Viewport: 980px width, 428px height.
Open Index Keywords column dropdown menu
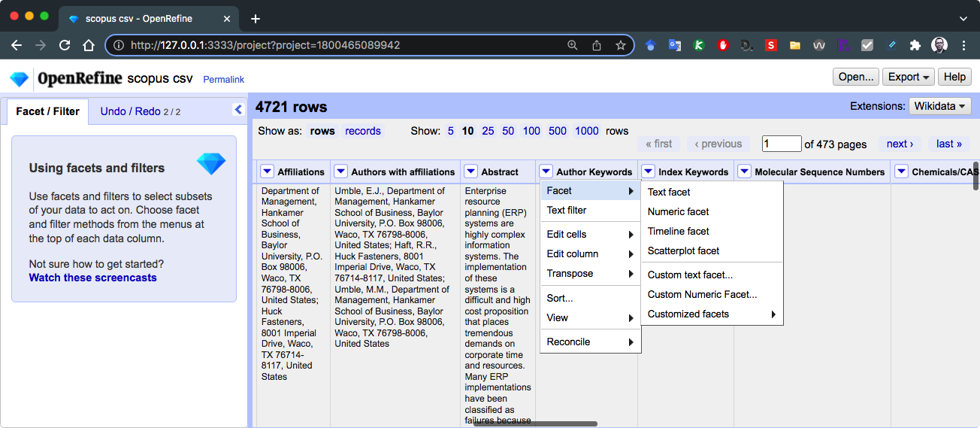pos(648,172)
